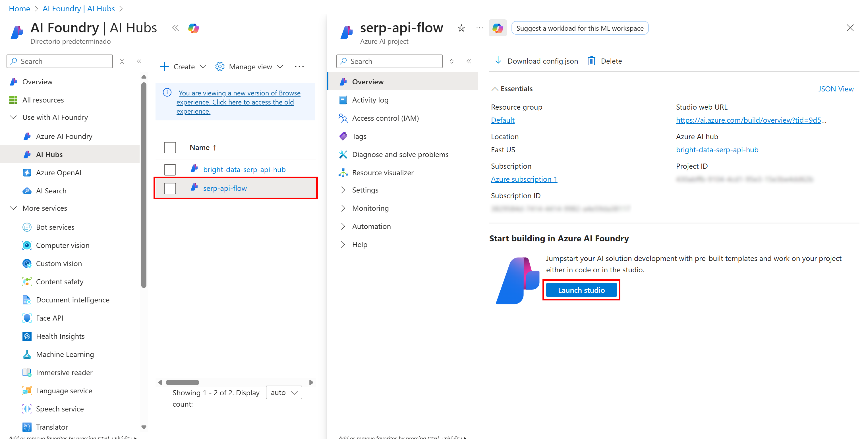Select all hubs with the header checkbox
The image size is (868, 439).
click(x=170, y=147)
